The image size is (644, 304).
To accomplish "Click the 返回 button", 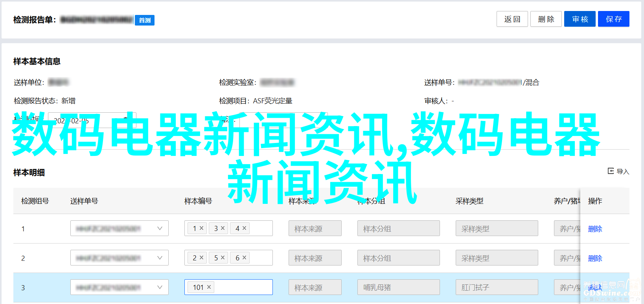I will pyautogui.click(x=512, y=19).
